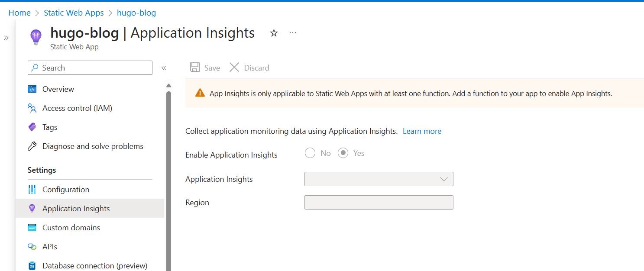Click the Custom domains icon
Viewport: 644px width, 271px height.
point(32,227)
